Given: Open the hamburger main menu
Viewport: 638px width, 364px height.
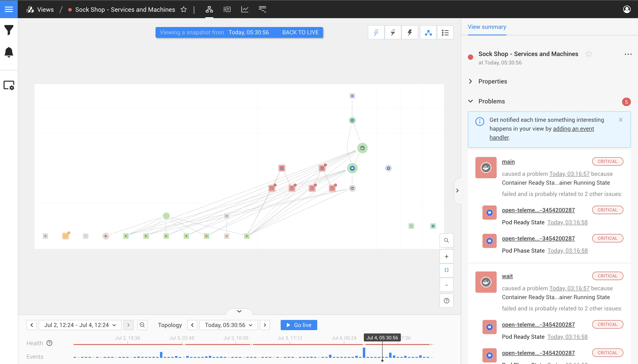Looking at the screenshot, I should [9, 9].
